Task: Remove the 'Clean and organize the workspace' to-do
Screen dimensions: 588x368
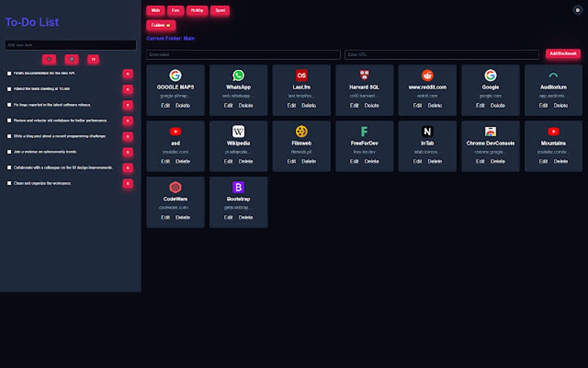Action: [x=127, y=183]
